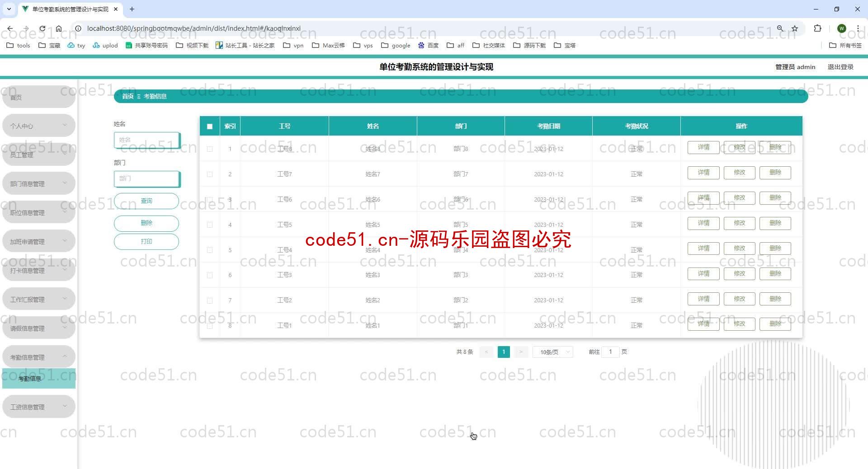Click 修改 for the 工号7 row
This screenshot has width=868, height=469.
(740, 173)
